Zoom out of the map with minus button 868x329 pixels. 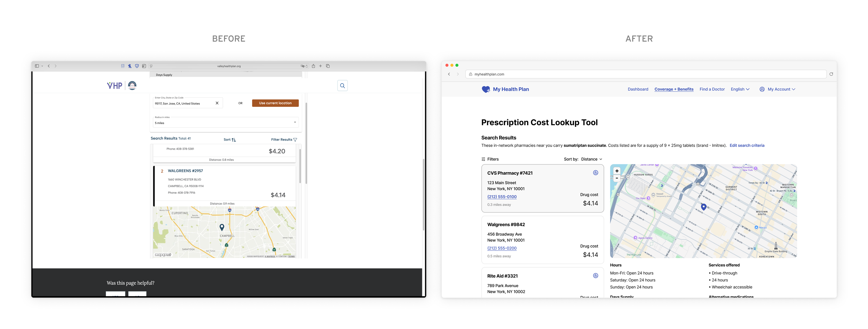(x=617, y=178)
